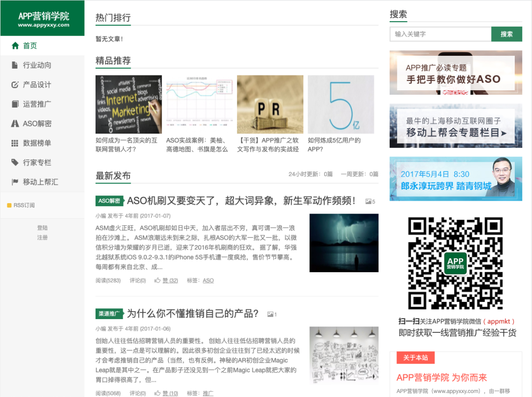
Task: Click the APP营销学院 site logo
Action: pyautogui.click(x=42, y=18)
